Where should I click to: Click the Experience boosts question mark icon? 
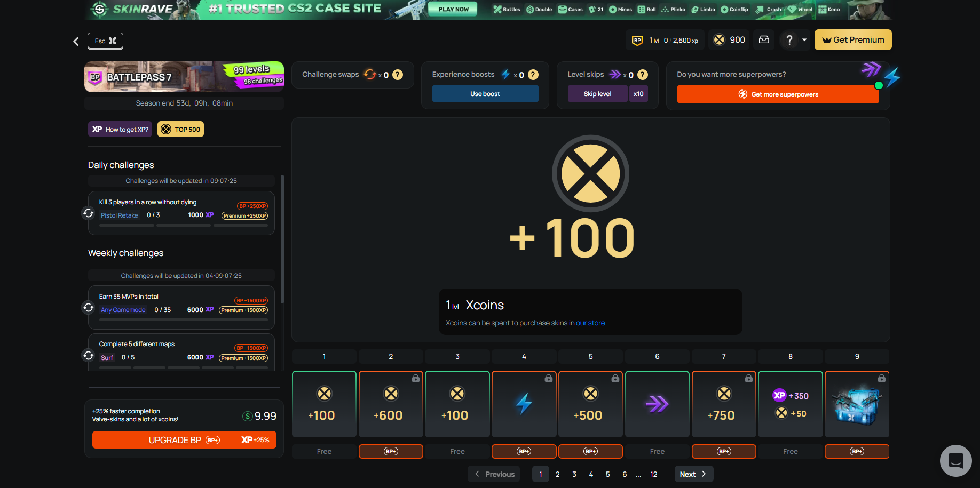click(x=533, y=75)
